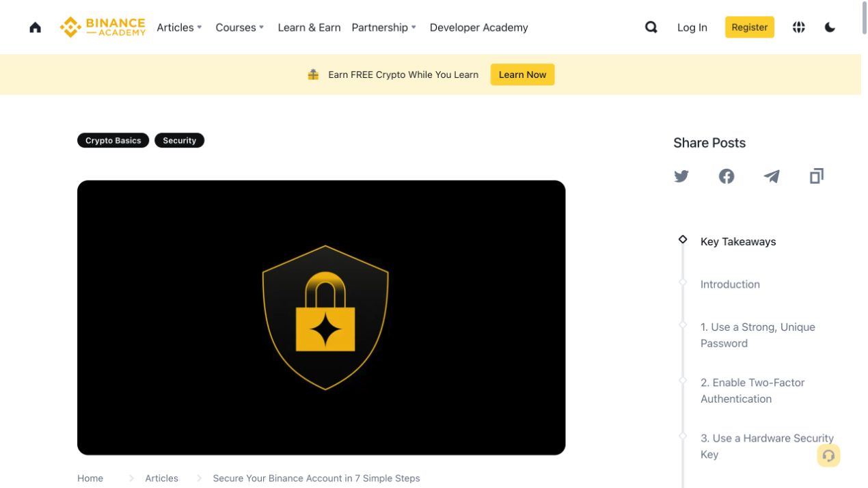The height and width of the screenshot is (488, 868).
Task: Jump to Key Takeaways section
Action: pos(738,241)
